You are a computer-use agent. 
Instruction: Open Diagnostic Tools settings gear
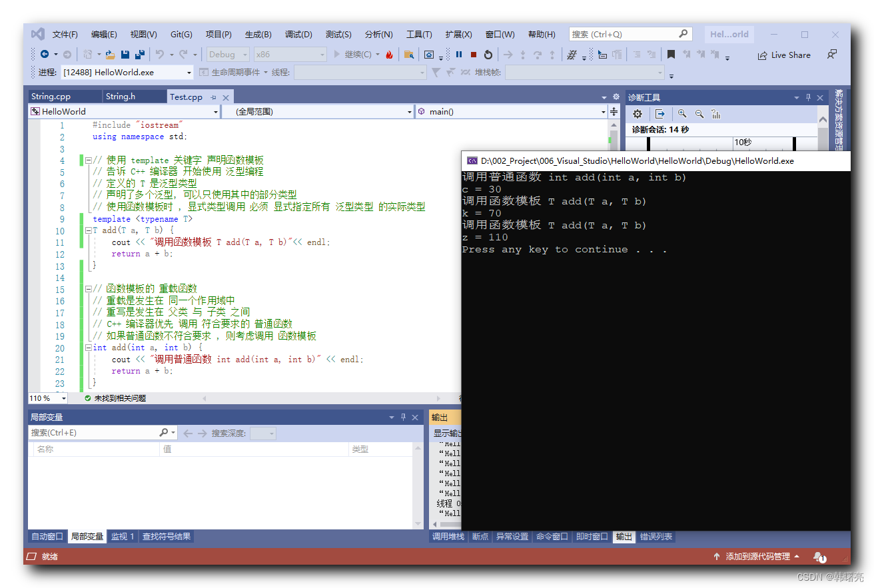point(638,114)
